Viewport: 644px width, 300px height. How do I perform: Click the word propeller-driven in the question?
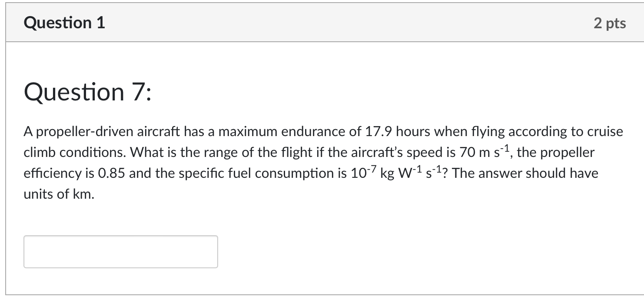[70, 132]
